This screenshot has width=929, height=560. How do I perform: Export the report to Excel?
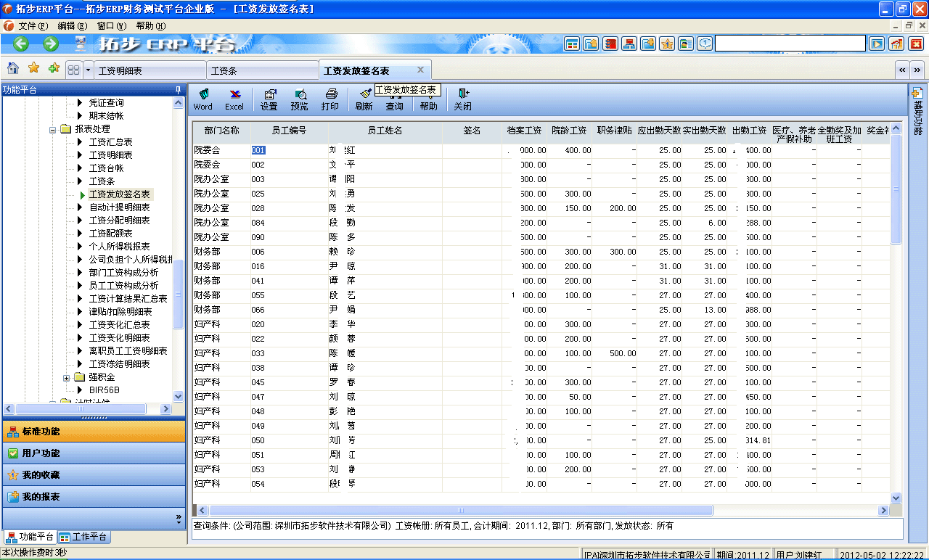tap(234, 99)
